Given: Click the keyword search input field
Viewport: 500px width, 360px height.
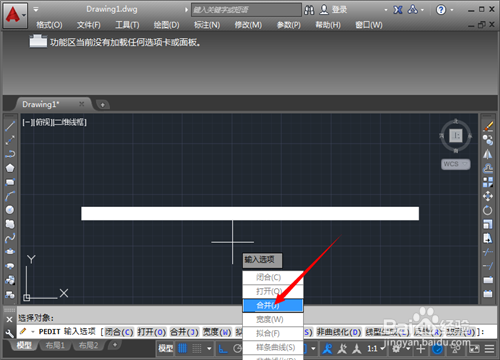Looking at the screenshot, I should point(246,10).
